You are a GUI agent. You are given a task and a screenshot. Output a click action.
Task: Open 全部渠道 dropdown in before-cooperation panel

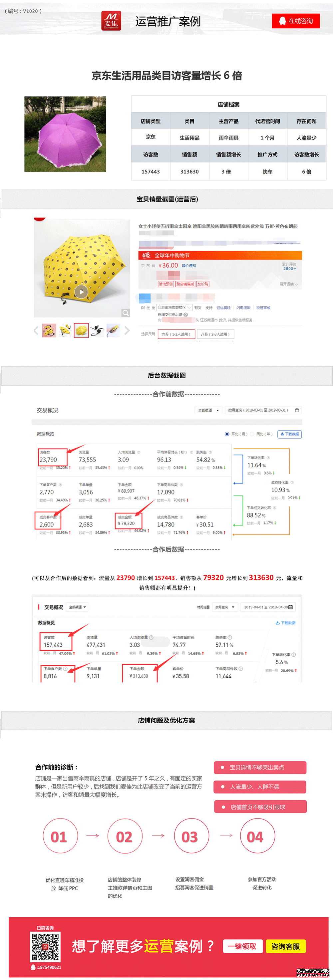pyautogui.click(x=208, y=410)
